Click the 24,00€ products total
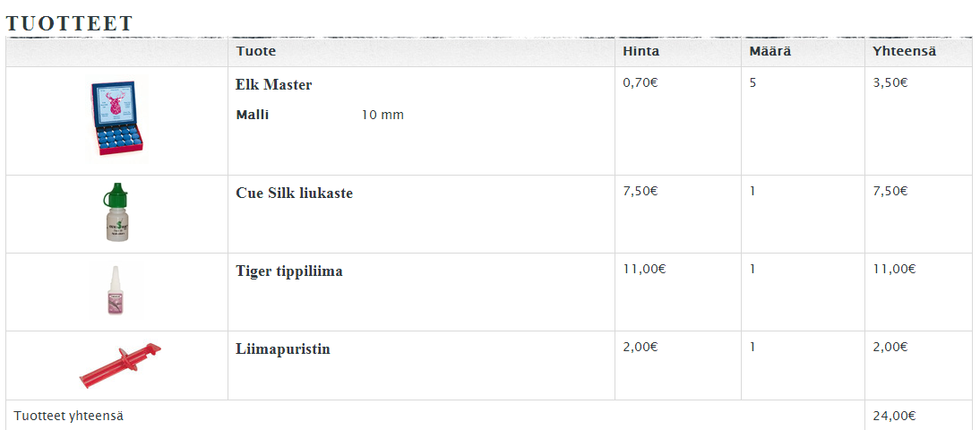 coord(894,416)
